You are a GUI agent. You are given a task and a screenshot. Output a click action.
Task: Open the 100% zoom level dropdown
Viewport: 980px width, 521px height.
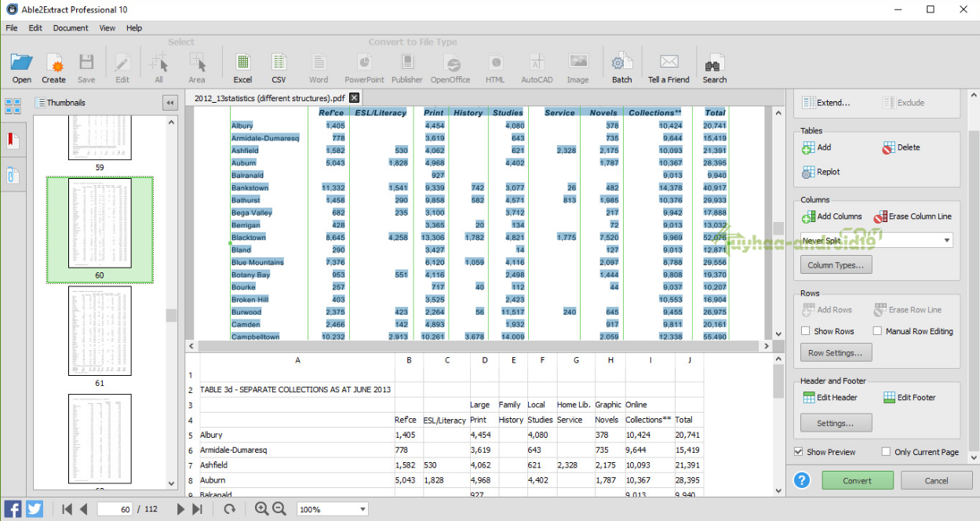[x=333, y=509]
